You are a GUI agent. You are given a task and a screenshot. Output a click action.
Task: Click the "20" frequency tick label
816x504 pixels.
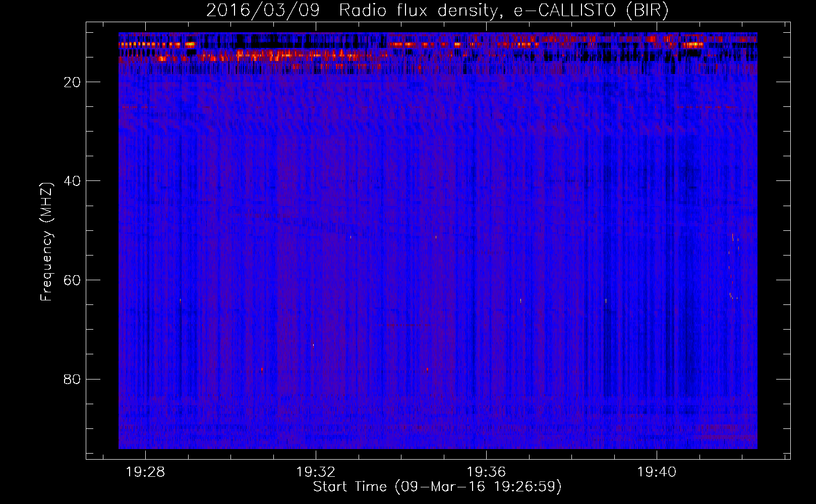click(72, 82)
